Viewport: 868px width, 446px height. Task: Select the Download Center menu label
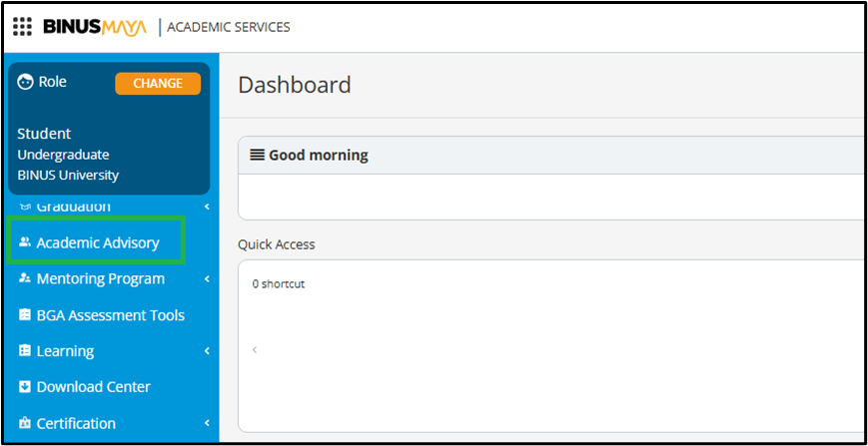pos(94,387)
